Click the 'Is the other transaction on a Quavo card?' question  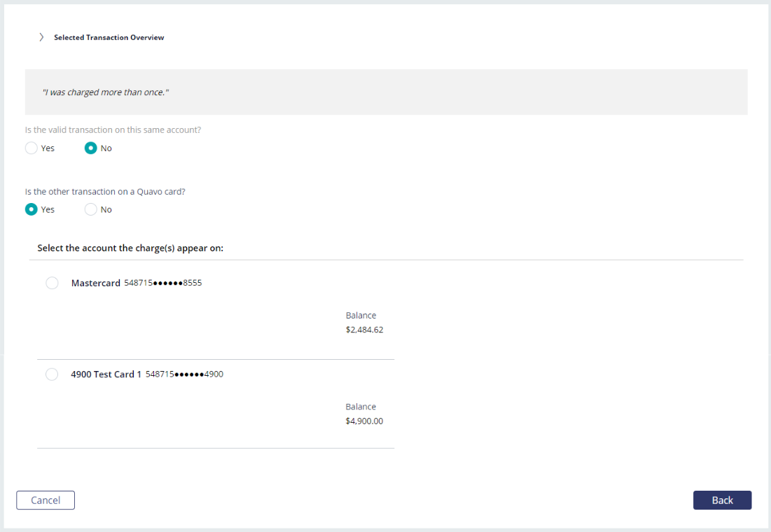coord(105,192)
